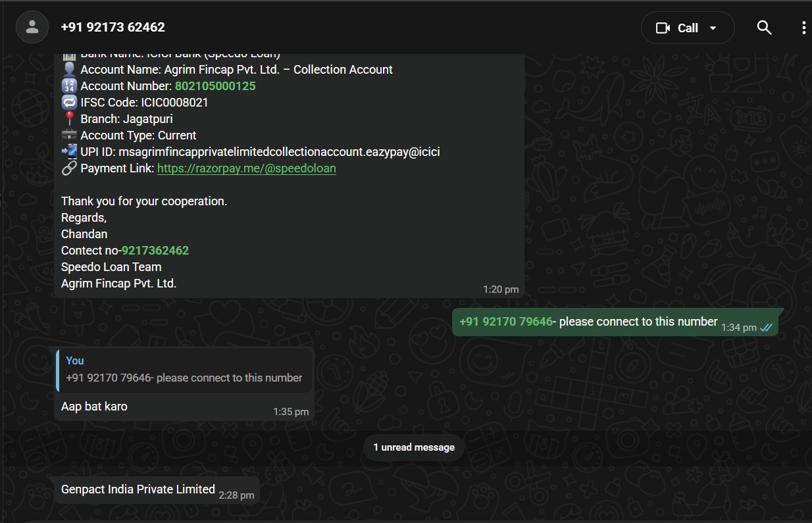
Task: Click phone number +91 92170 79646 in sent message
Action: (505, 322)
